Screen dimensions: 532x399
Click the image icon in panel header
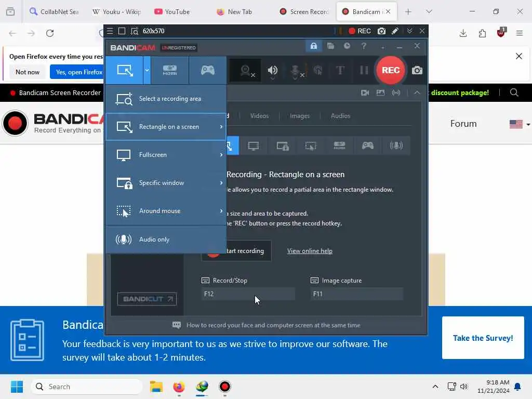click(x=380, y=92)
